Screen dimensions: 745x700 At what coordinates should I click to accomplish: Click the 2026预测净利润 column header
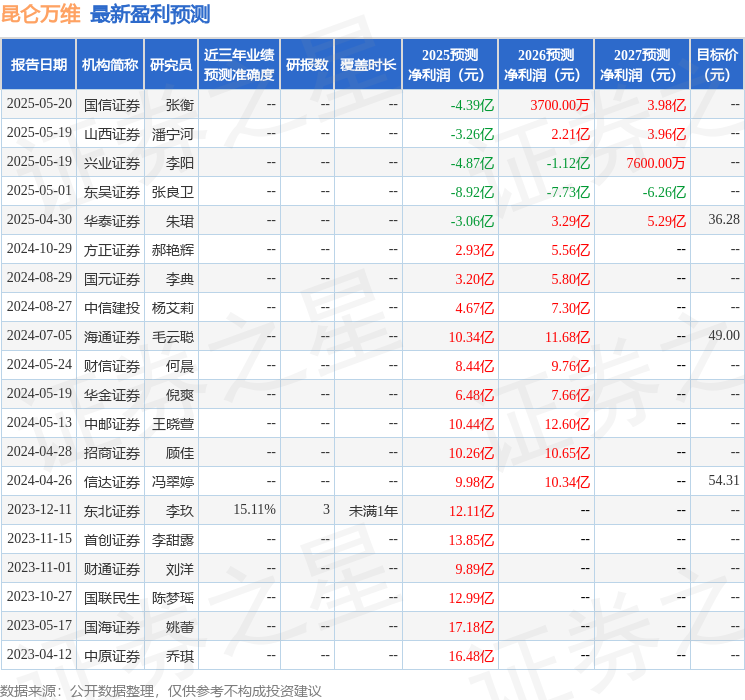pos(546,65)
